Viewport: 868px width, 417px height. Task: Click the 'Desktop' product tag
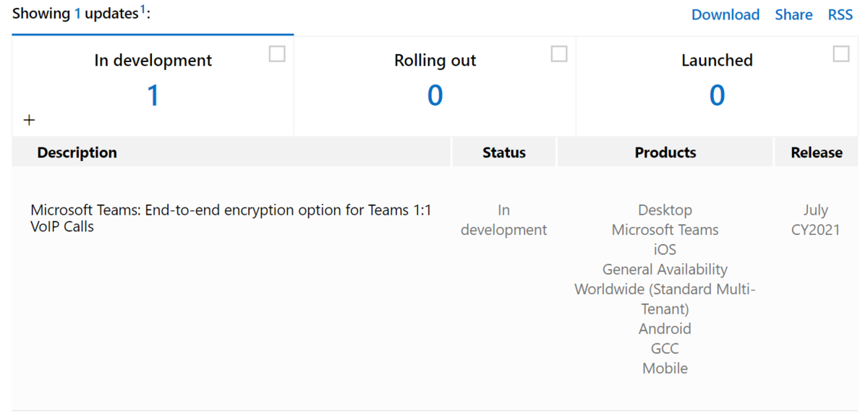click(x=665, y=210)
